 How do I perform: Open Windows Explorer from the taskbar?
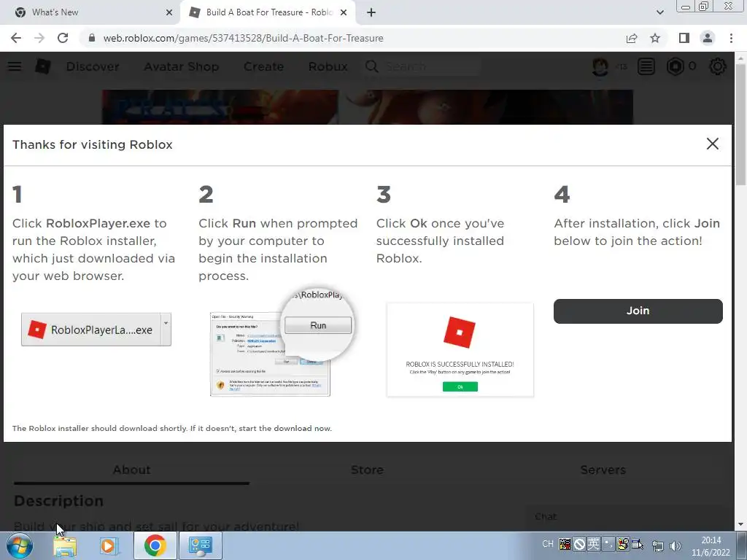pyautogui.click(x=65, y=545)
